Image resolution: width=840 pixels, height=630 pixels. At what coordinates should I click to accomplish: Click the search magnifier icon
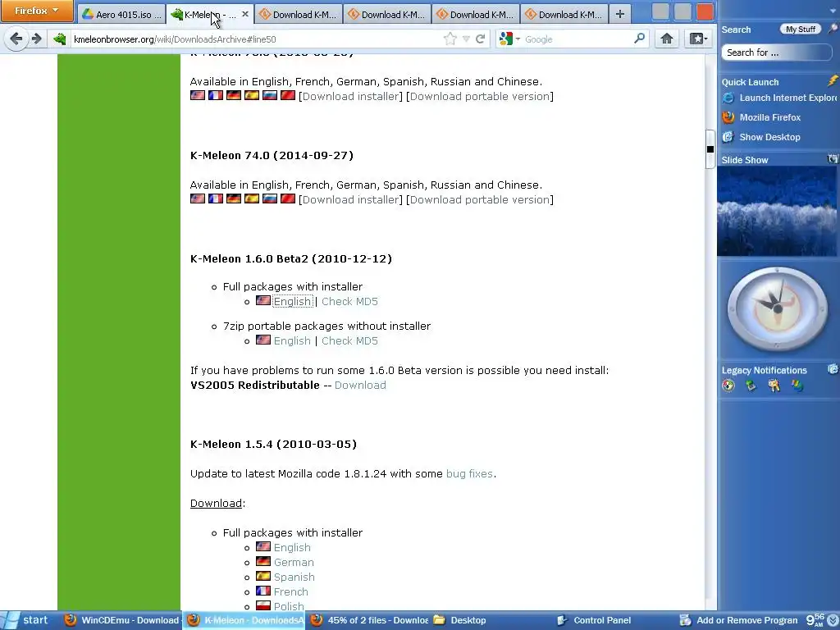tap(640, 39)
